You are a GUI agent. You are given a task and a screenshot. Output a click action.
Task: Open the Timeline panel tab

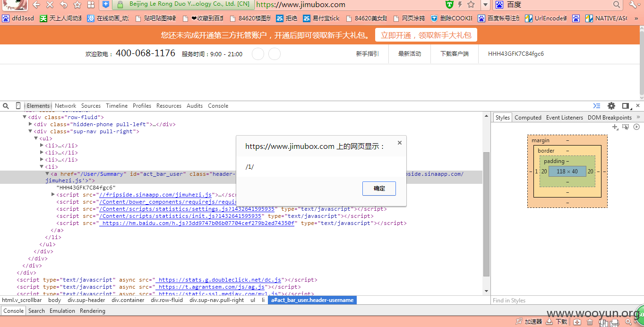point(117,106)
